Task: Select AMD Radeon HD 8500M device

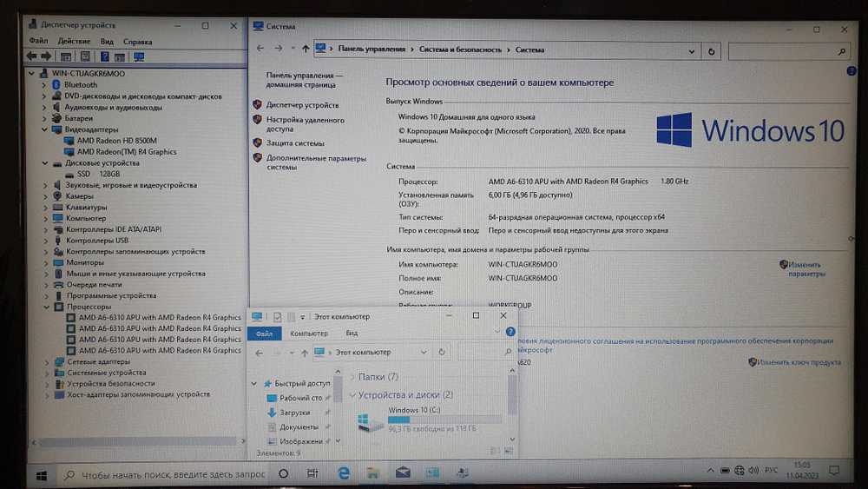Action: point(117,141)
